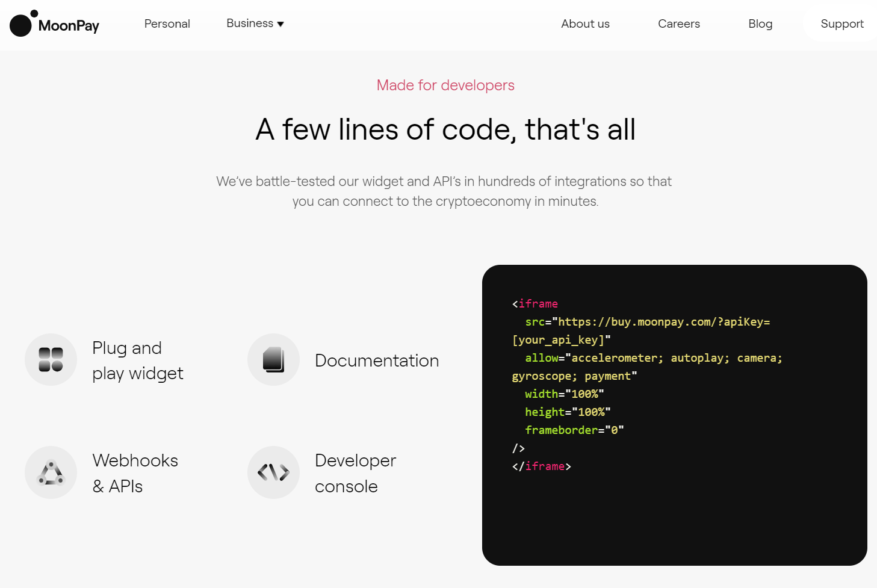877x588 pixels.
Task: Click the iframe src URL line in code
Action: click(x=648, y=322)
